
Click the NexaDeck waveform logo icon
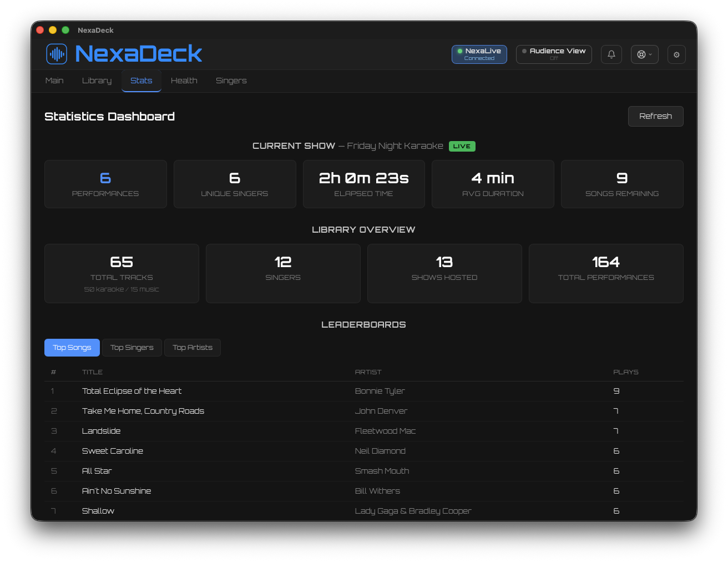pyautogui.click(x=57, y=54)
